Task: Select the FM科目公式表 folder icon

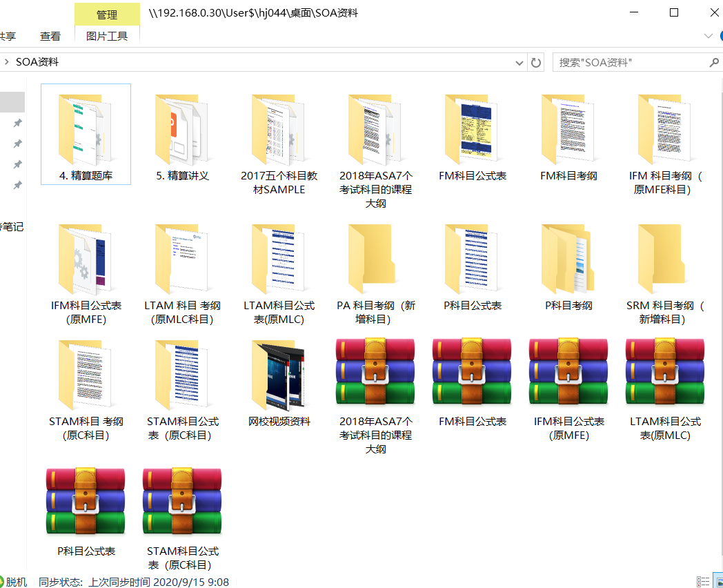Action: [472, 130]
